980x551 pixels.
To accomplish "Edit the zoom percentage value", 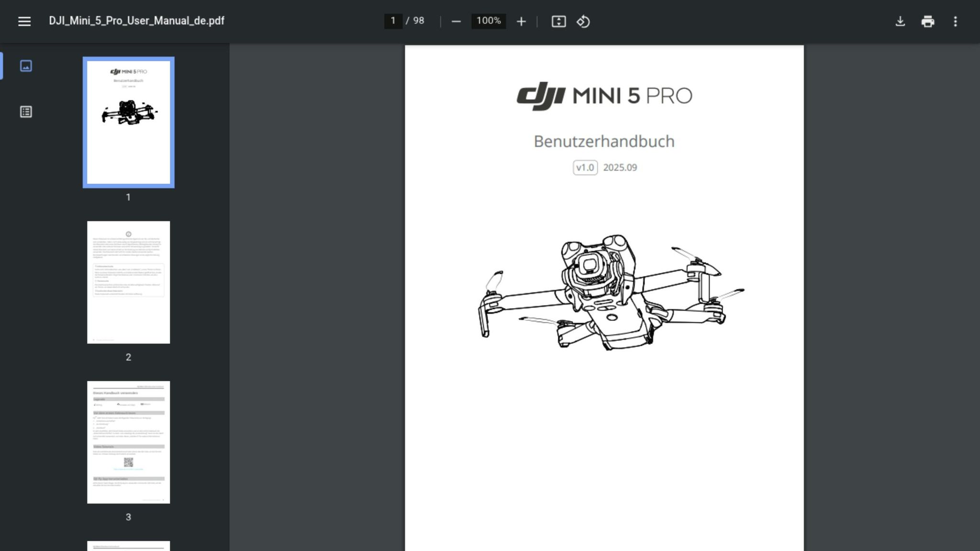I will 488,21.
